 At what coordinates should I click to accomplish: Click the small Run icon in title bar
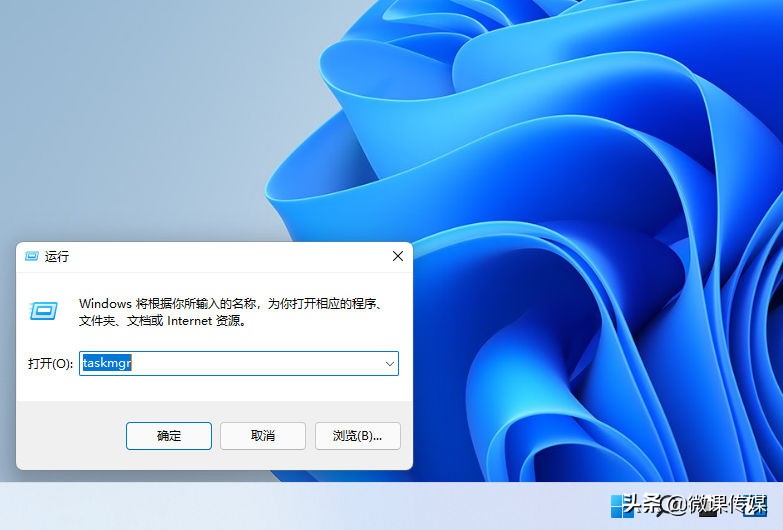tap(32, 257)
